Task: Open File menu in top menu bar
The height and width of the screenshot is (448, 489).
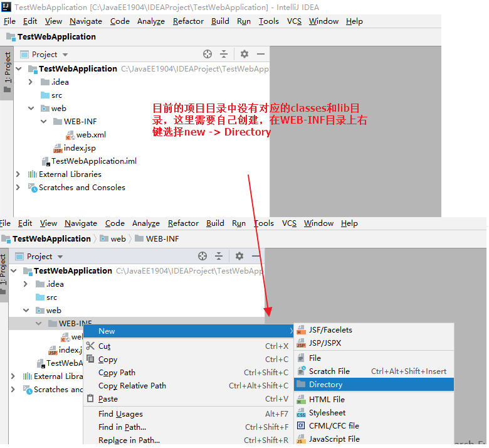Action: [x=9, y=21]
